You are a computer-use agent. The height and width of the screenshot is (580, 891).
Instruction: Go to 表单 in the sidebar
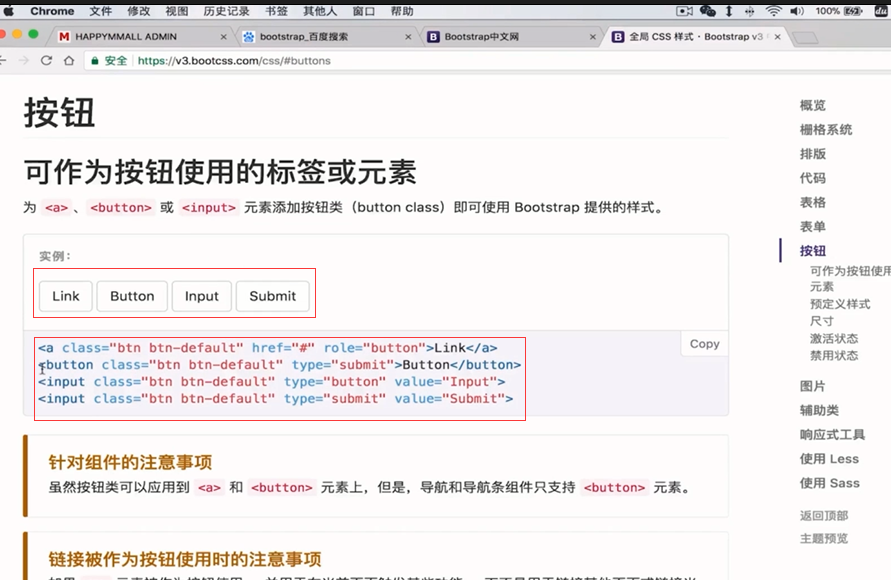(813, 227)
